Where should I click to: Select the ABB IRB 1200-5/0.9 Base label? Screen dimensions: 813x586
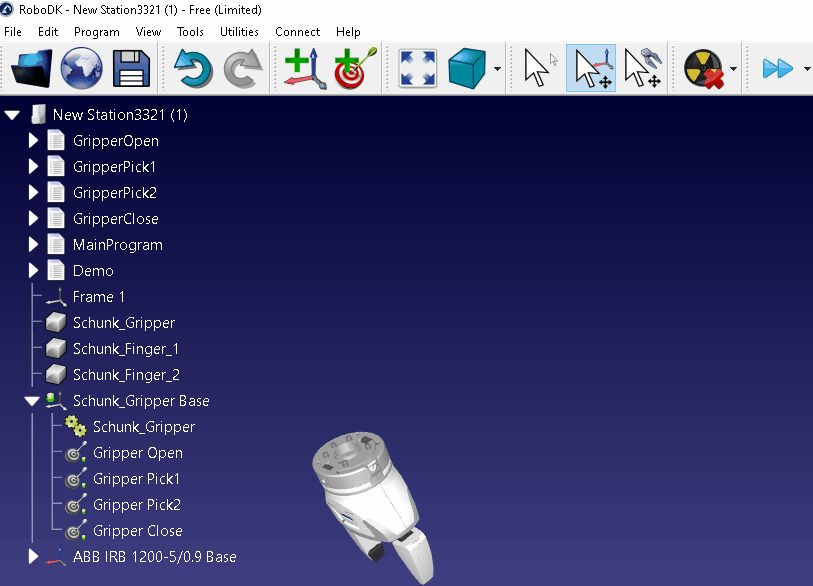click(x=155, y=556)
